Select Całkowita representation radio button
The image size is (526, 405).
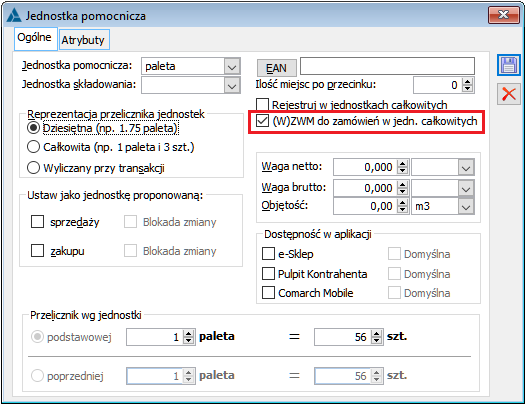click(33, 147)
